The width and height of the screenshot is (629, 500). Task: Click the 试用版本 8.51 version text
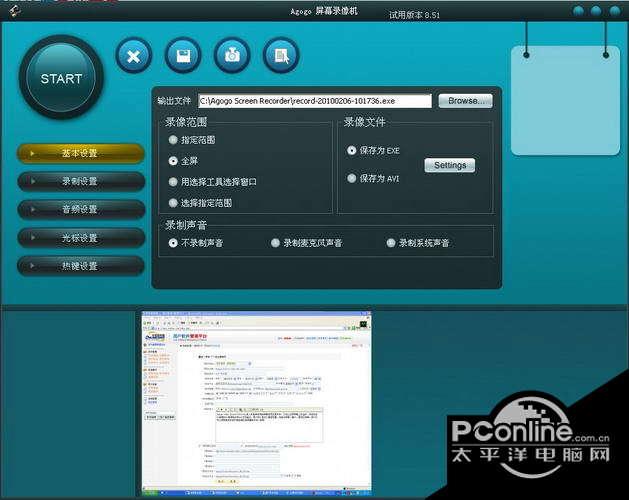click(414, 15)
